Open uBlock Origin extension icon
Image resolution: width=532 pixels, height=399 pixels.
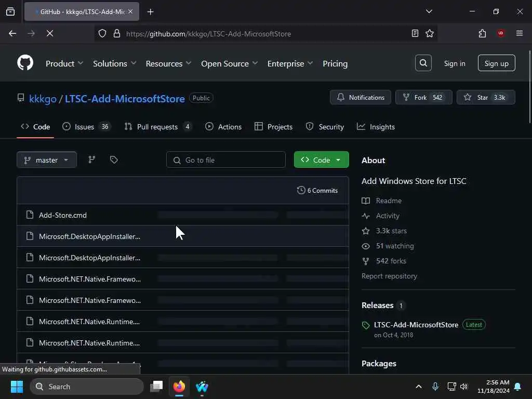501,33
